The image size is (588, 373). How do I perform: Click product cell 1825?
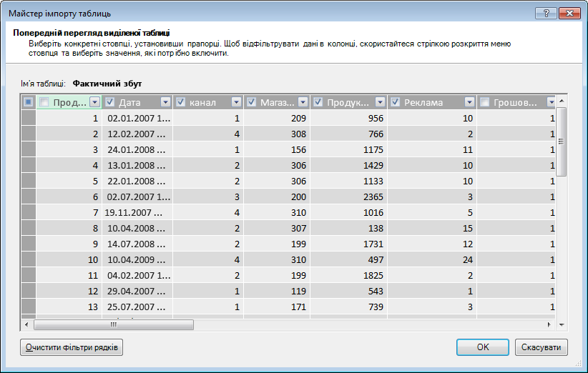tap(349, 275)
